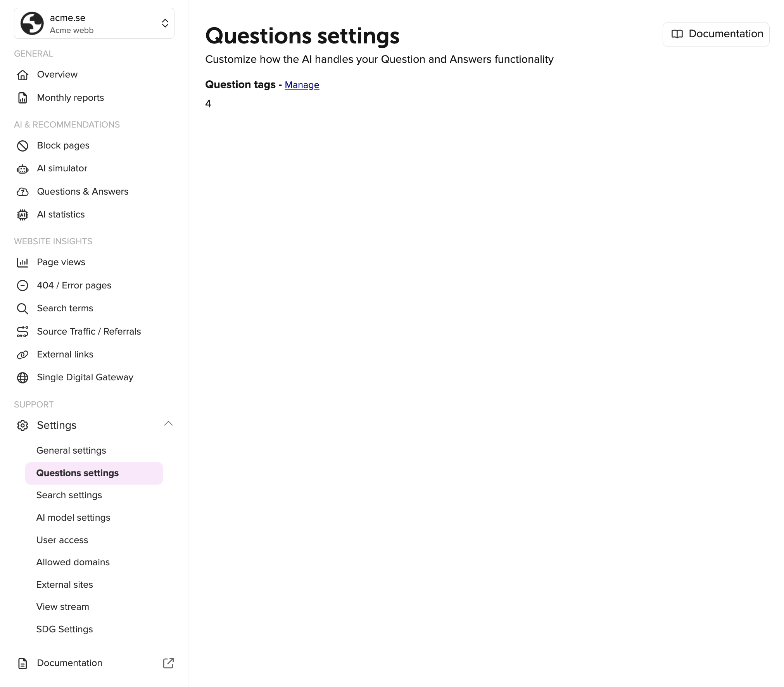
Task: Open the external Documentation link icon in sidebar
Action: coord(168,663)
